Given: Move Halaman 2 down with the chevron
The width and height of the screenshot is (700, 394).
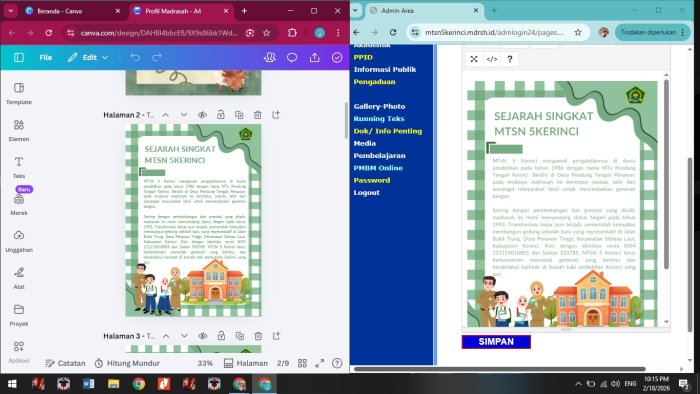Looking at the screenshot, I should coord(183,115).
